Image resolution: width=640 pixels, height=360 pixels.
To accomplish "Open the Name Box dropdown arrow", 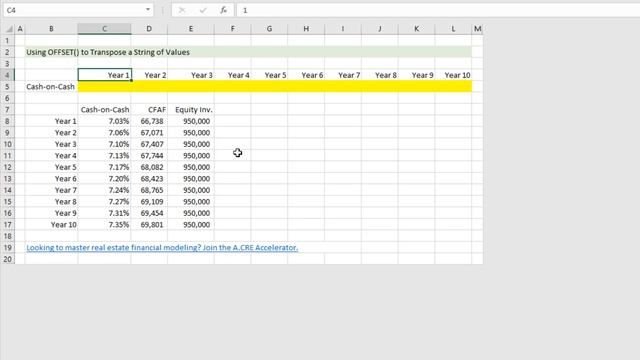I will 148,10.
